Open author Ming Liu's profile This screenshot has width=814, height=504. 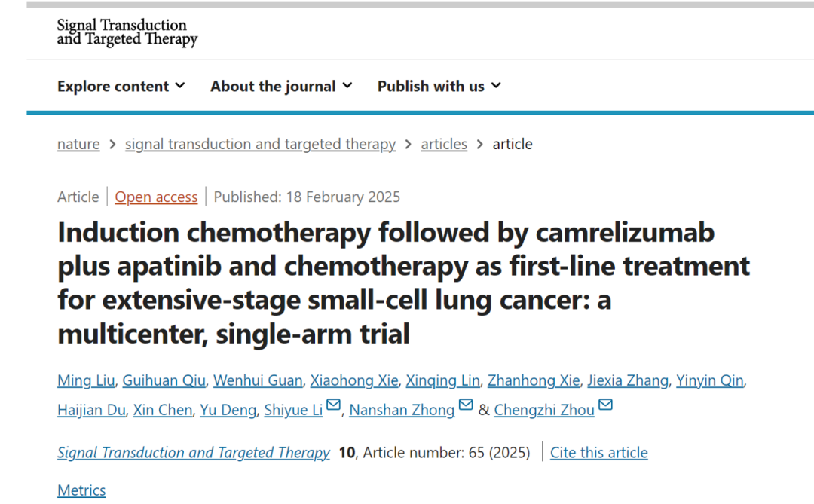85,380
